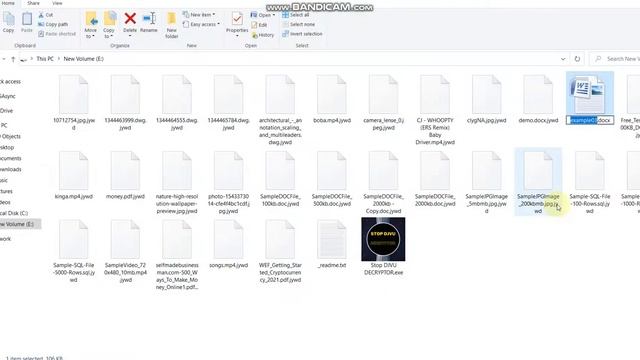This screenshot has height=360, width=640.
Task: Select the file SampleJPGImage_5mbmb.jpg.jywd
Action: coord(487,183)
